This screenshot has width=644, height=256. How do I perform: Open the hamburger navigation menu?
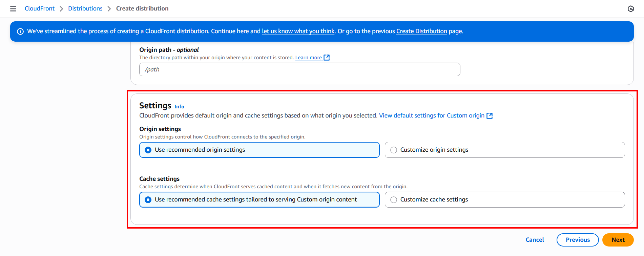pyautogui.click(x=13, y=9)
